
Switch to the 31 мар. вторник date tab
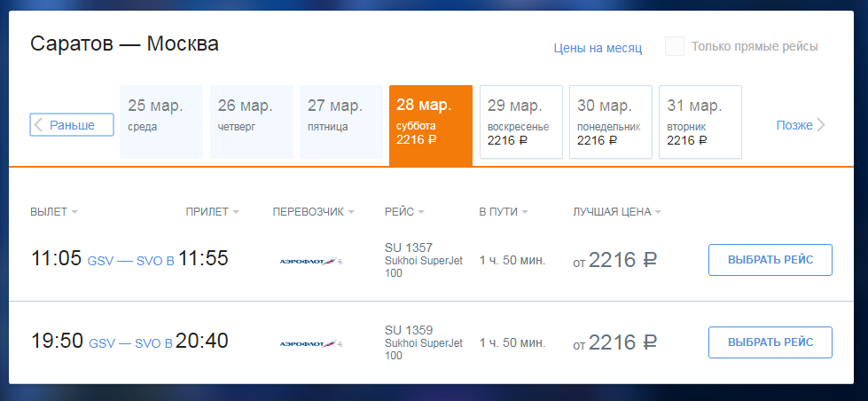(x=700, y=122)
